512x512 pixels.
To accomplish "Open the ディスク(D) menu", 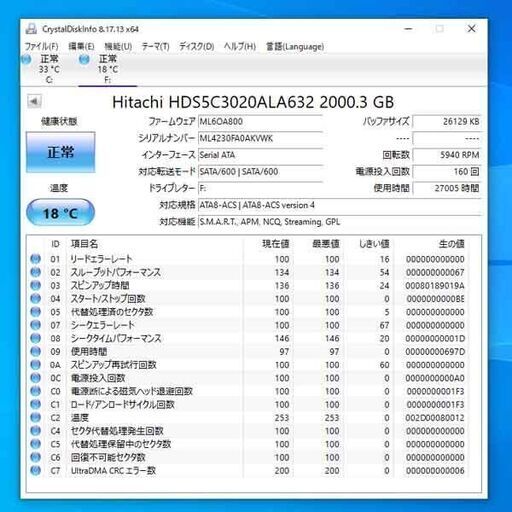I will coord(197,46).
